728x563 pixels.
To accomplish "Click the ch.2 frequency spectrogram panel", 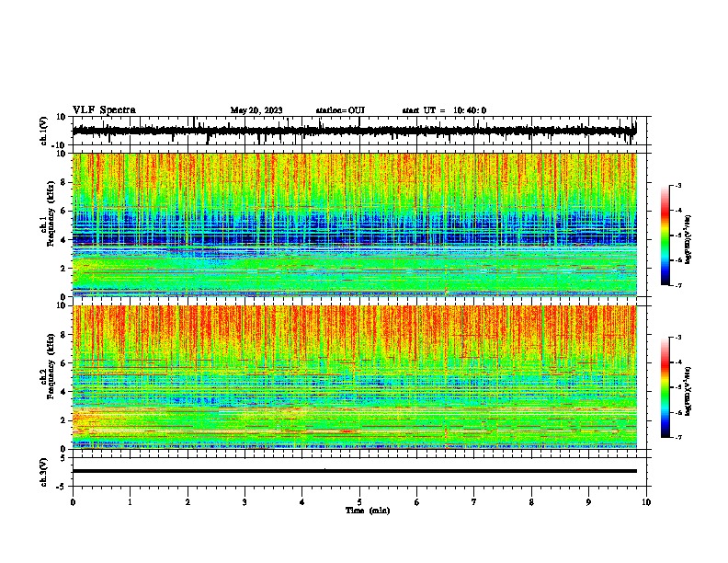I will [355, 377].
